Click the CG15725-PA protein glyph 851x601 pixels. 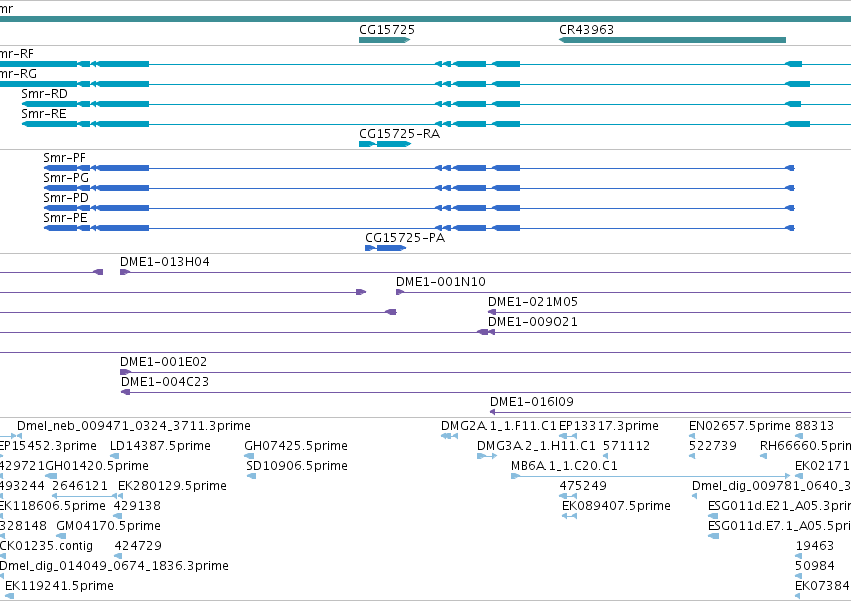tap(385, 248)
